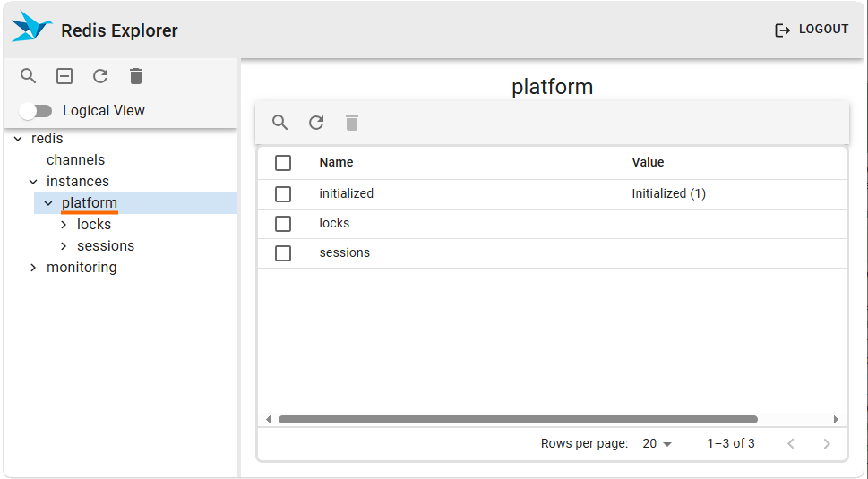Select the checkbox beside the sessions row
Image resolution: width=868 pixels, height=479 pixels.
[x=283, y=253]
